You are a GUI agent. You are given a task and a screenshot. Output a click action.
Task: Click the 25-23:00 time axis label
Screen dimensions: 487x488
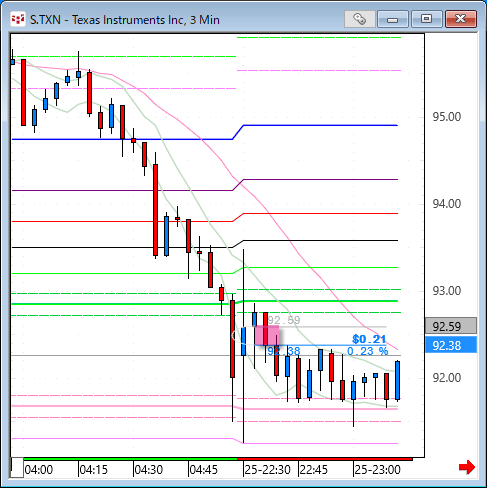pyautogui.click(x=377, y=470)
